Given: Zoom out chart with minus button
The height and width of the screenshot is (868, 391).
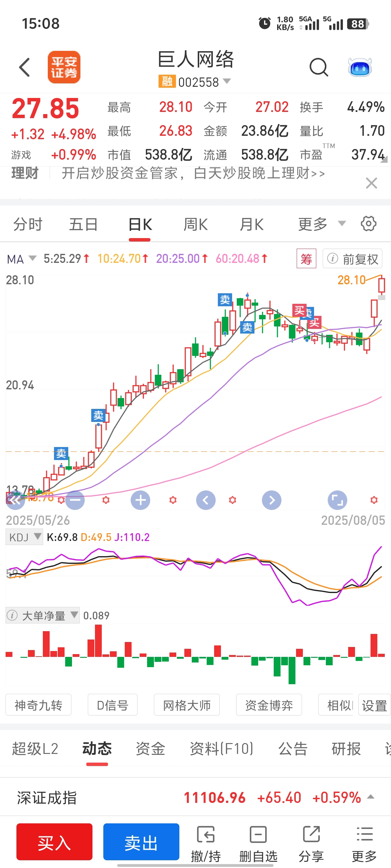Looking at the screenshot, I should click(x=75, y=500).
